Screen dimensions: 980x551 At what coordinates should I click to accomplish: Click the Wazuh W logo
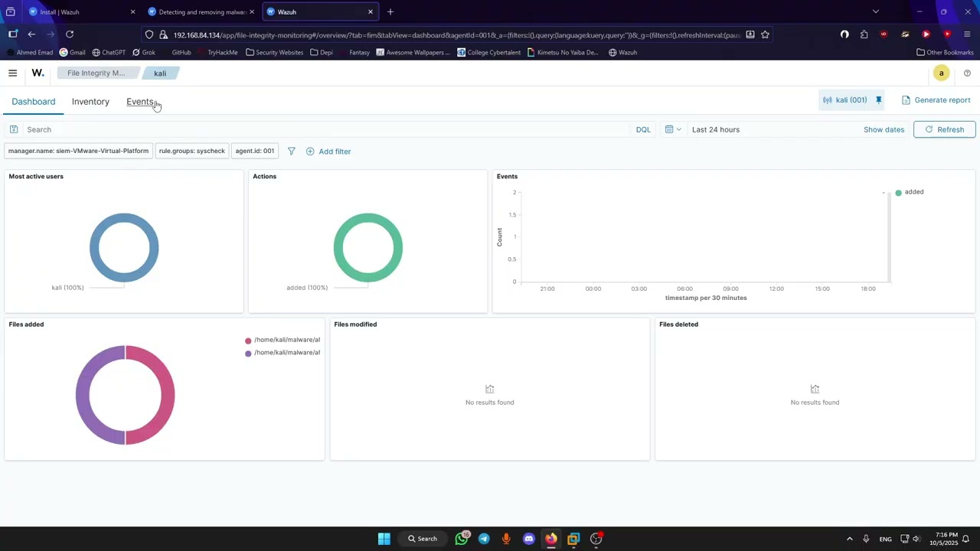[38, 73]
